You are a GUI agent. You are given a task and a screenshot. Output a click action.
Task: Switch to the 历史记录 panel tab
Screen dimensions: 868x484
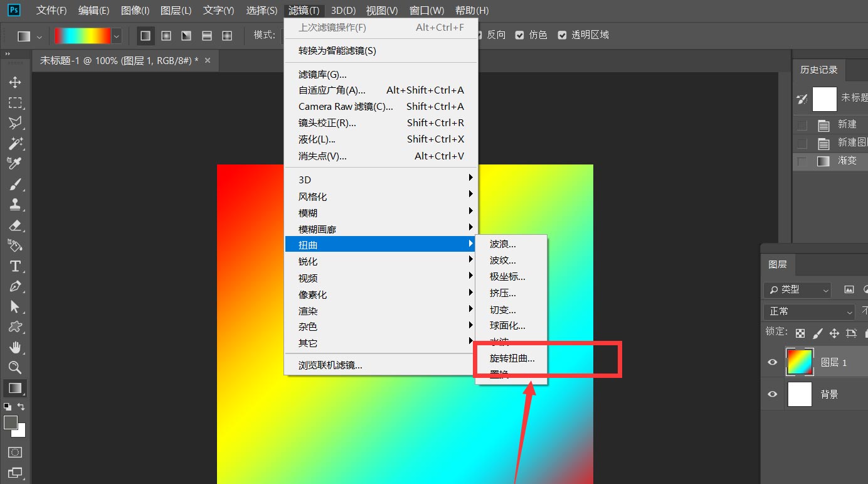(x=818, y=70)
